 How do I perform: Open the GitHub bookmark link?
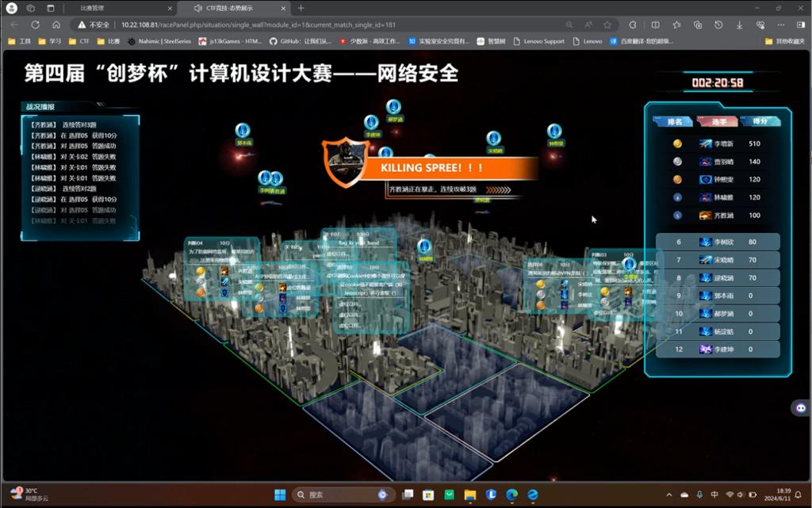298,40
